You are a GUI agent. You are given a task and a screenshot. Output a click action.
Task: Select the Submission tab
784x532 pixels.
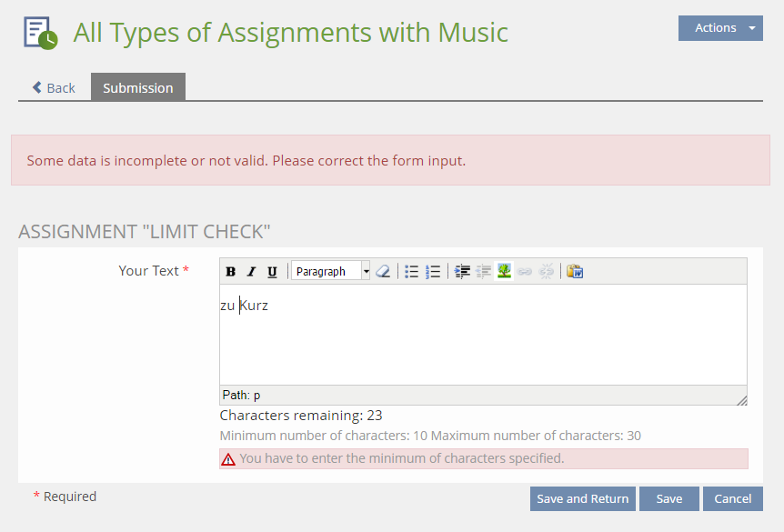pyautogui.click(x=138, y=88)
